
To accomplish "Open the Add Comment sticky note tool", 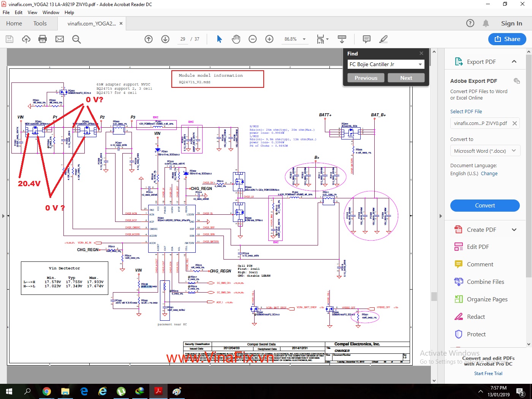I will click(x=367, y=39).
